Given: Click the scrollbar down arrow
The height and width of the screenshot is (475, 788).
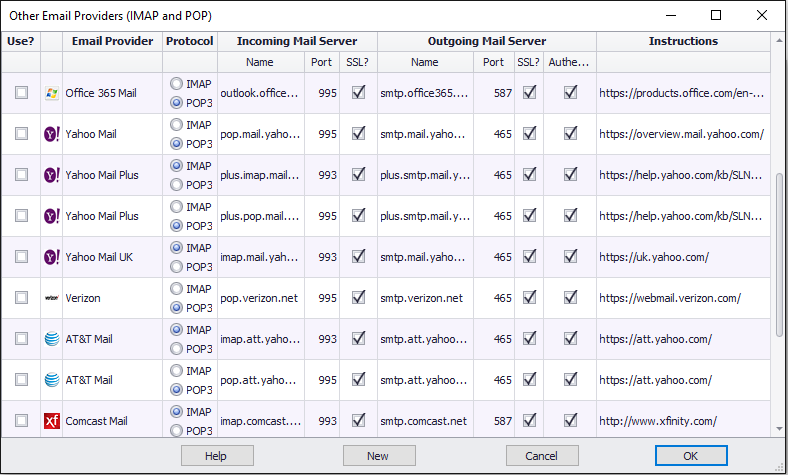Looking at the screenshot, I should [x=779, y=429].
